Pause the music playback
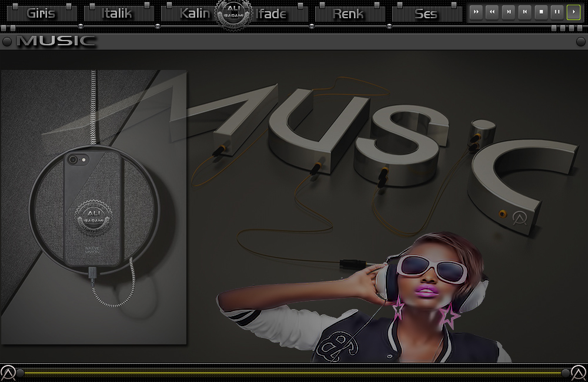The image size is (588, 382). pyautogui.click(x=557, y=12)
